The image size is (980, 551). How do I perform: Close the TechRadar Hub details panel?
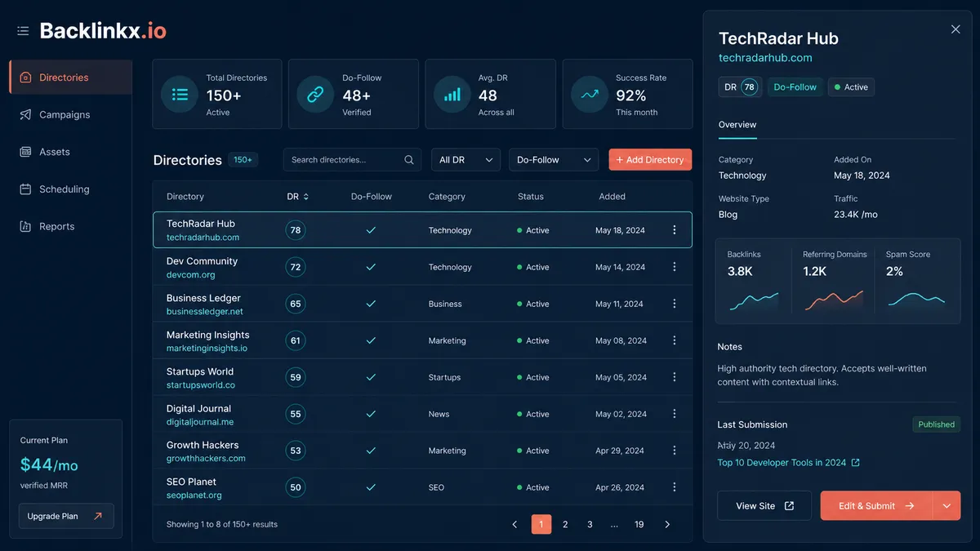[x=955, y=29]
